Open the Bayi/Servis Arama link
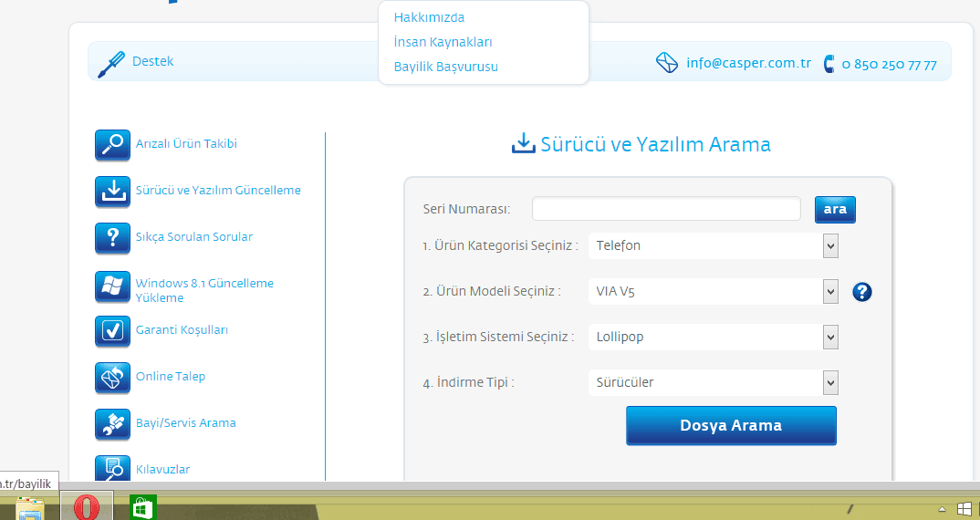Viewport: 980px width, 520px height. [x=185, y=423]
